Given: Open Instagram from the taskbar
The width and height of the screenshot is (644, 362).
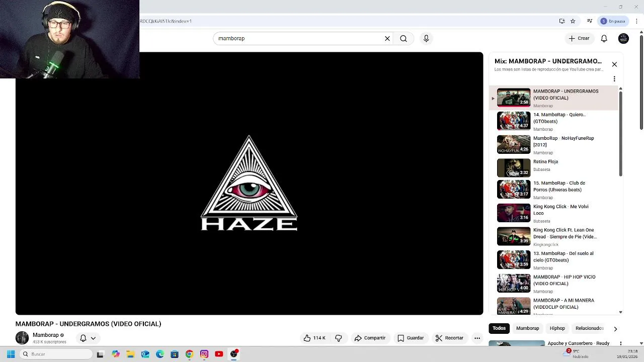Looking at the screenshot, I should click(x=204, y=354).
